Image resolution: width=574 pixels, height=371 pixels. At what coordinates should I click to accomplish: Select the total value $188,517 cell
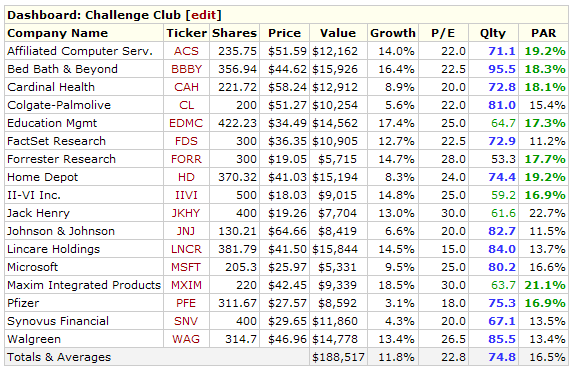[x=338, y=357]
